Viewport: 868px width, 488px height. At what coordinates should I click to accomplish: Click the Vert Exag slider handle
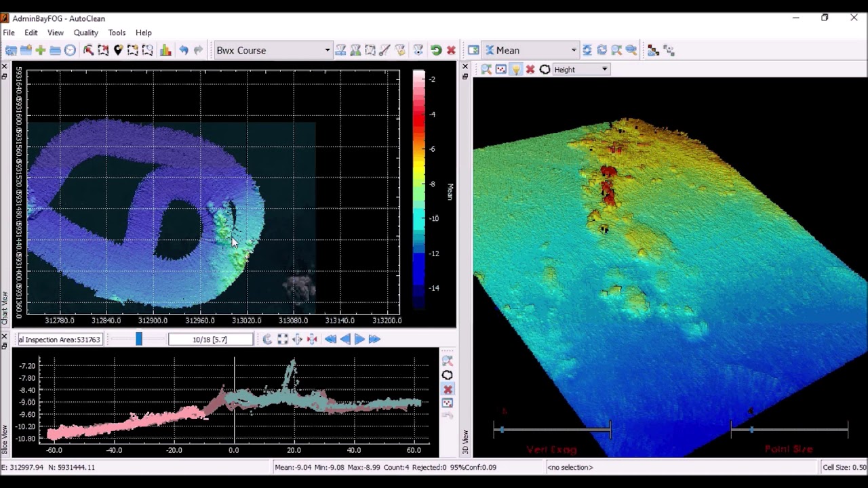pos(502,430)
